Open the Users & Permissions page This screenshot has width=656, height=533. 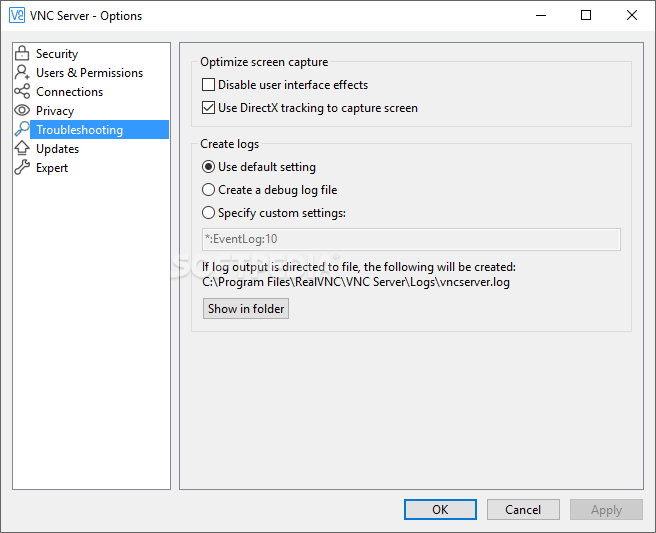click(90, 73)
